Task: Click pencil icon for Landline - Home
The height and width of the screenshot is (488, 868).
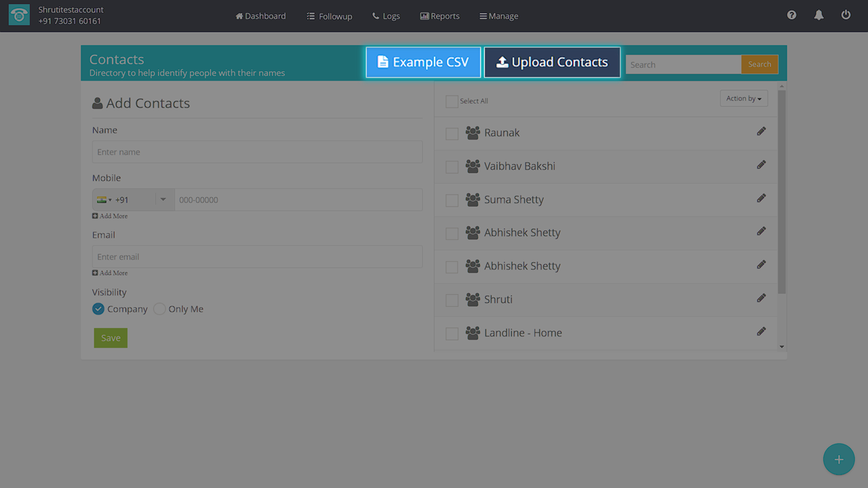Action: 761,331
